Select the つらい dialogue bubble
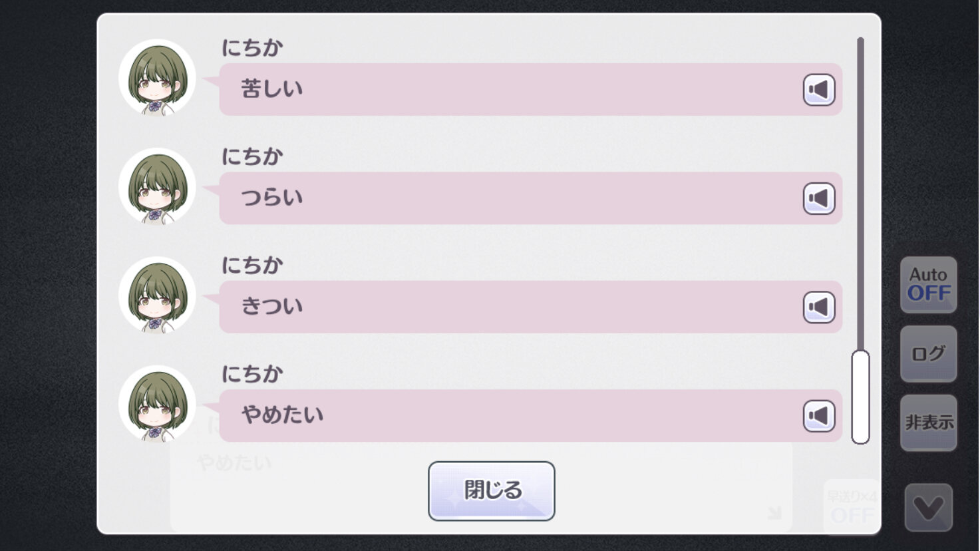Image resolution: width=980 pixels, height=551 pixels. click(530, 198)
